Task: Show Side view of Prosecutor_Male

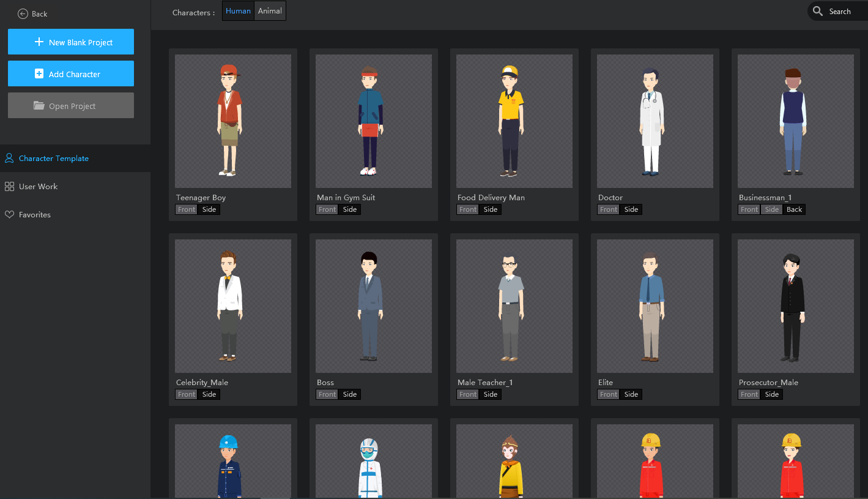Action: [772, 394]
